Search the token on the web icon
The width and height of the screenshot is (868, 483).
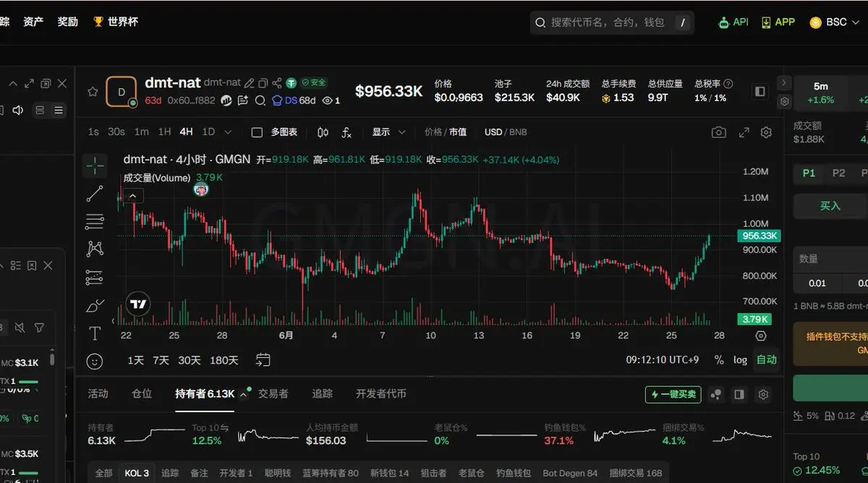(260, 101)
